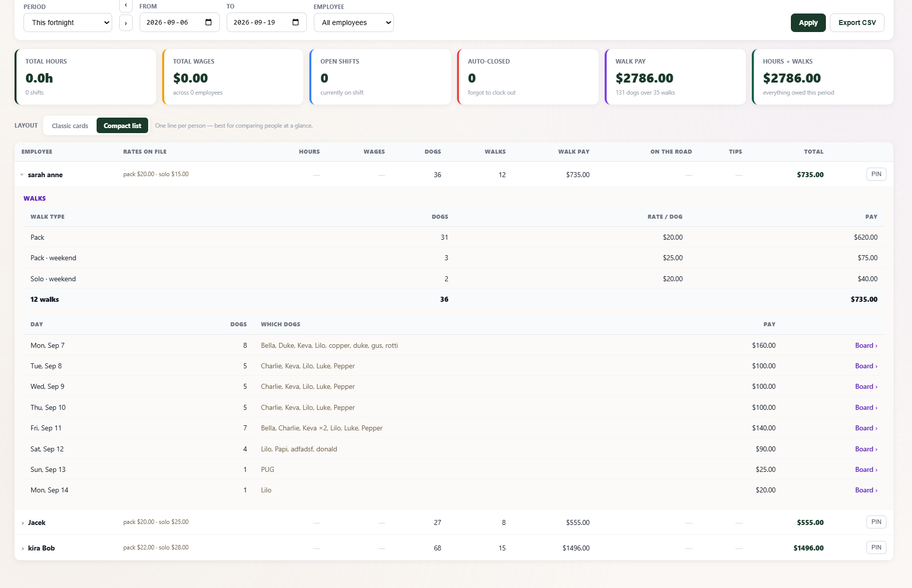Open Board link for Sun, Sep 13

866,469
